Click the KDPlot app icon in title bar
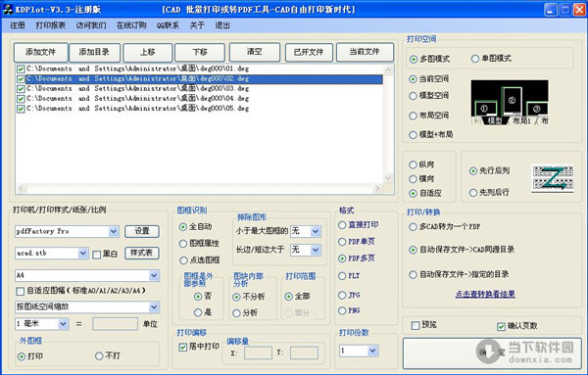This screenshot has height=375, width=588. coord(8,10)
